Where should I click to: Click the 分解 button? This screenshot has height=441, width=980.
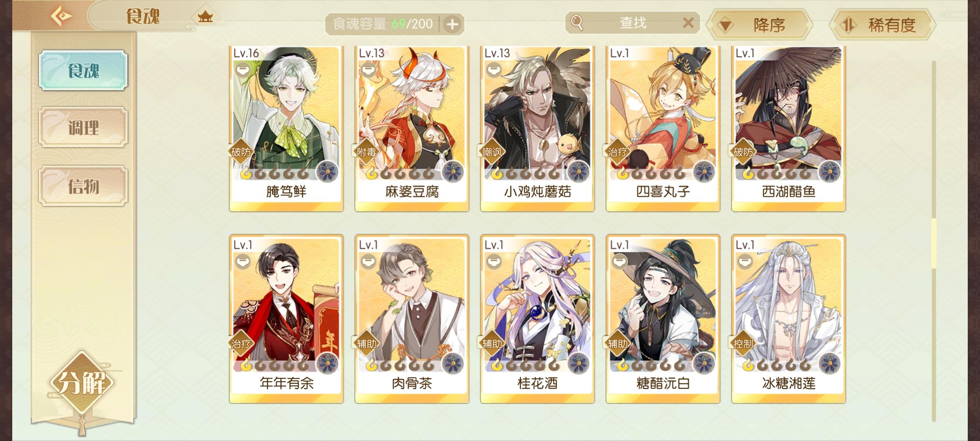pyautogui.click(x=82, y=383)
